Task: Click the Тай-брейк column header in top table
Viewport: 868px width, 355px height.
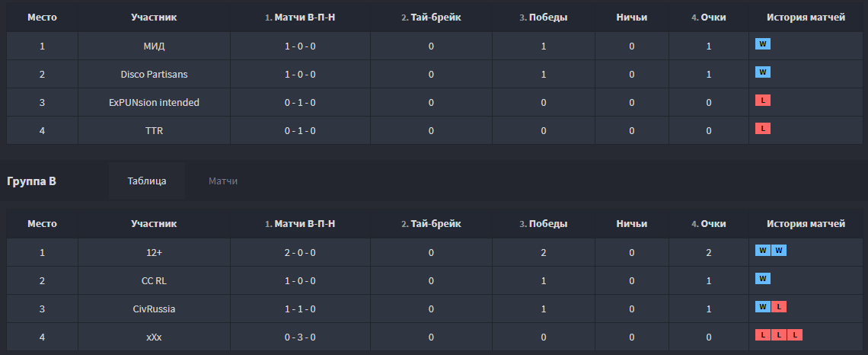Action: (431, 18)
